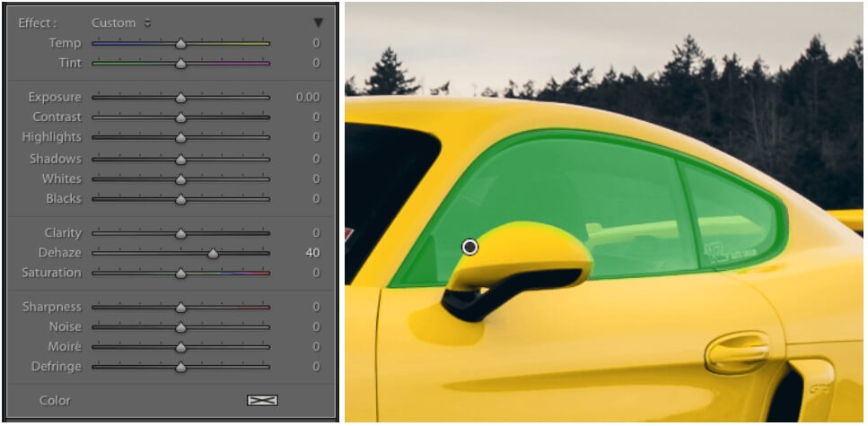
Task: Click the Noise slider handle
Action: (180, 328)
